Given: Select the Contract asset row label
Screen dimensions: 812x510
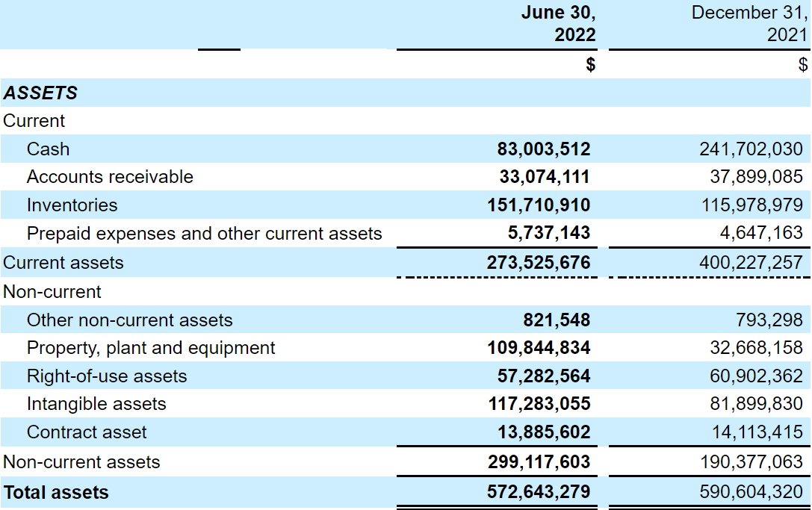Looking at the screenshot, I should pos(87,432).
